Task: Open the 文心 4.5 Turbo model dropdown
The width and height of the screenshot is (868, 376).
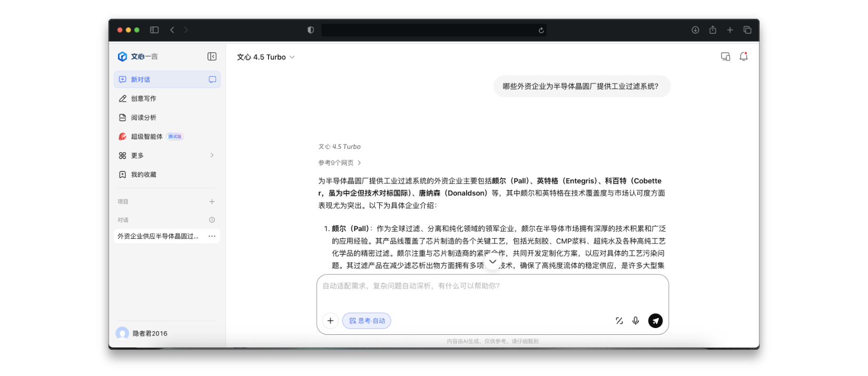Action: click(265, 57)
